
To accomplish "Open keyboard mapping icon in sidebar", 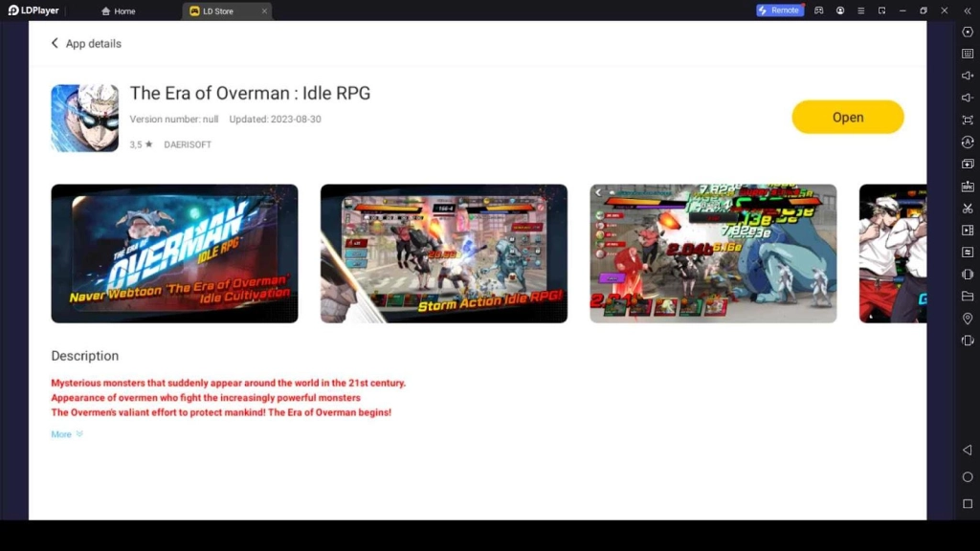I will click(x=968, y=54).
